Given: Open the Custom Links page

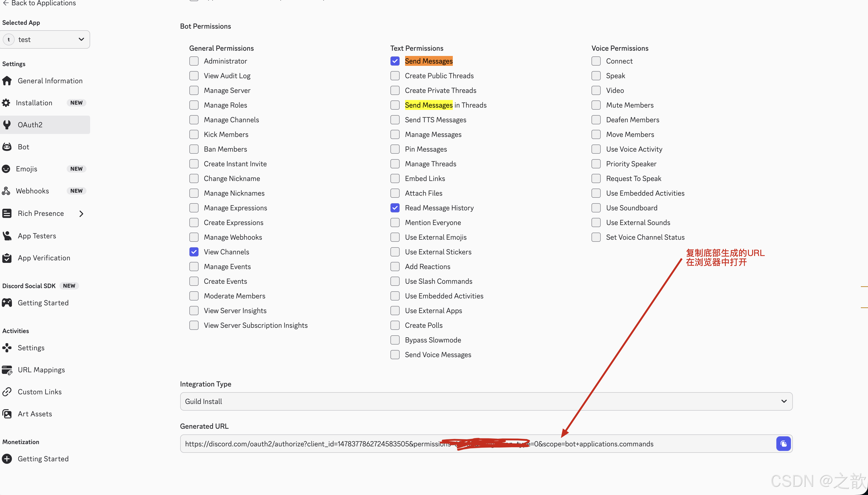Looking at the screenshot, I should (39, 392).
